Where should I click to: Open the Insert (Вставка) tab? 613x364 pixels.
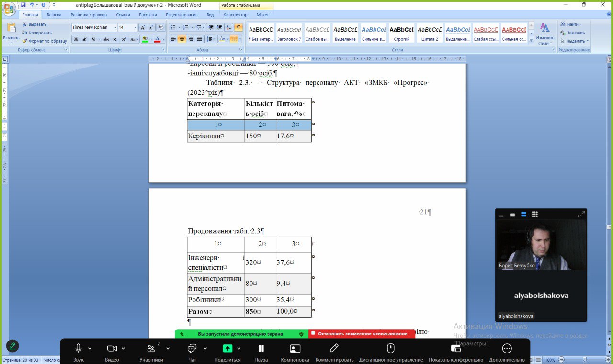pyautogui.click(x=54, y=15)
